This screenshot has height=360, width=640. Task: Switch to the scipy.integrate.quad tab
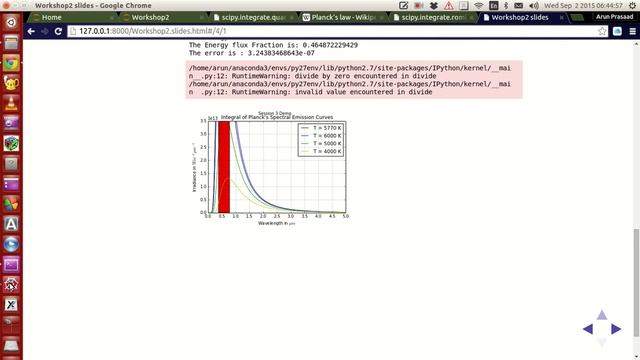coord(253,18)
